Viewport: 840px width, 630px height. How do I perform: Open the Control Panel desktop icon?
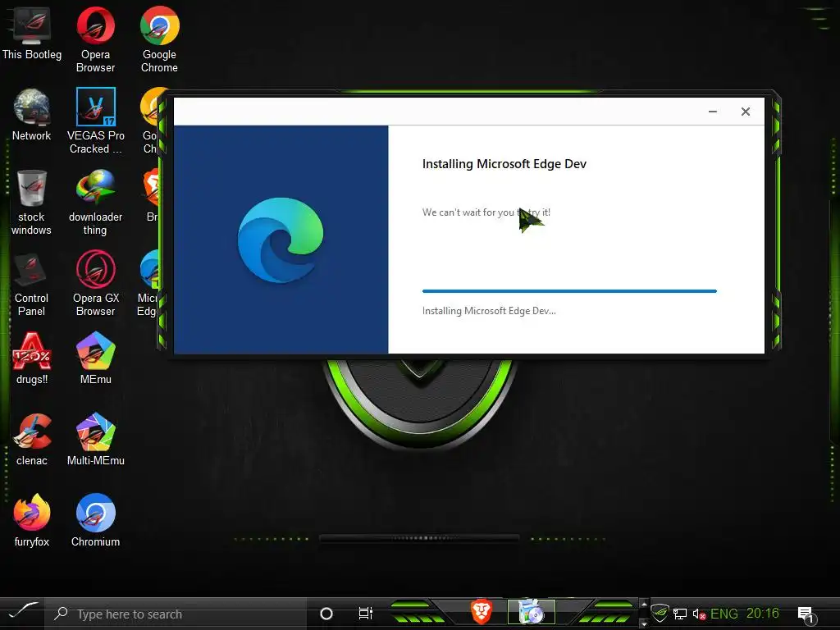pyautogui.click(x=32, y=283)
